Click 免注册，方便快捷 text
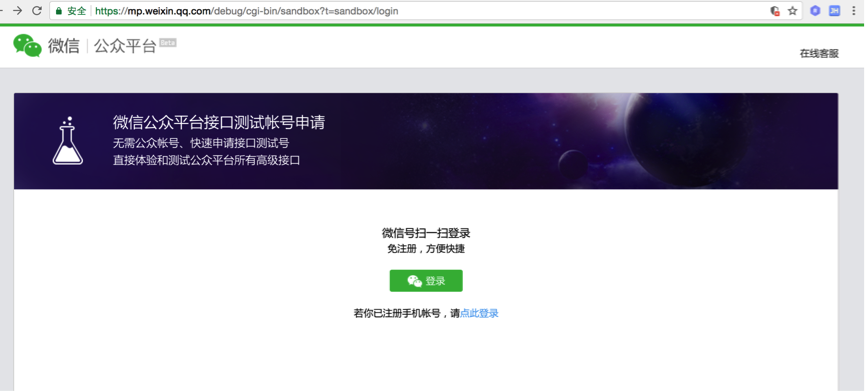865x391 pixels. (x=426, y=249)
